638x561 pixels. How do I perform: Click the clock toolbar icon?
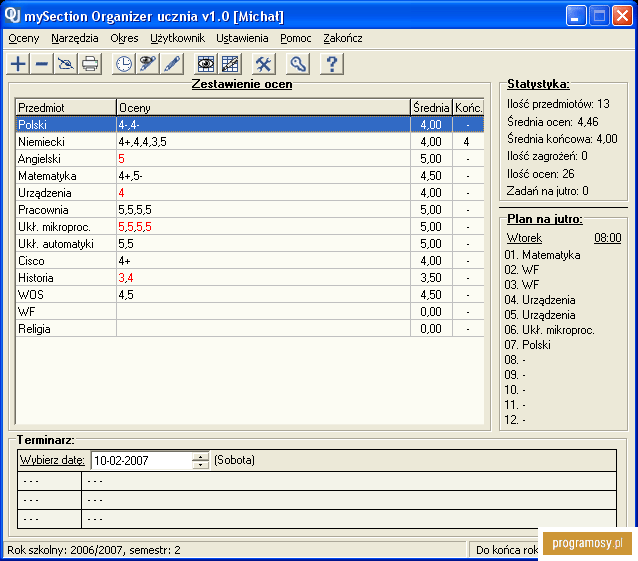[124, 64]
